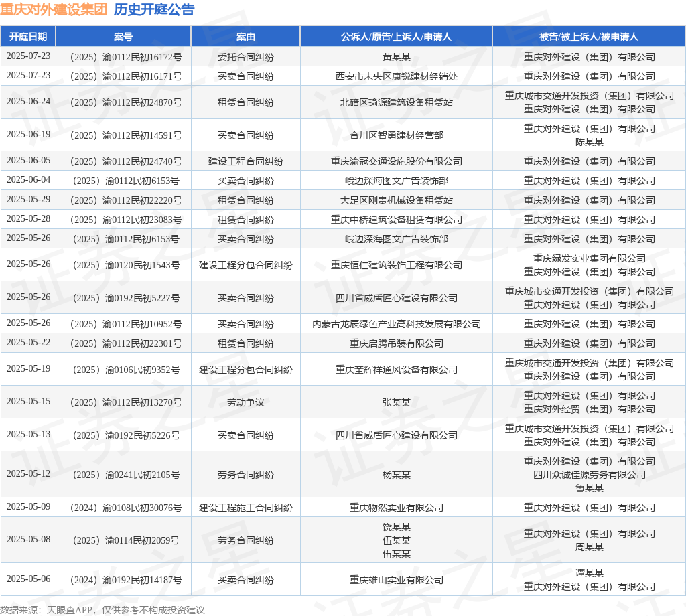
Task: Click the 劳动争议 case cause
Action: click(245, 402)
